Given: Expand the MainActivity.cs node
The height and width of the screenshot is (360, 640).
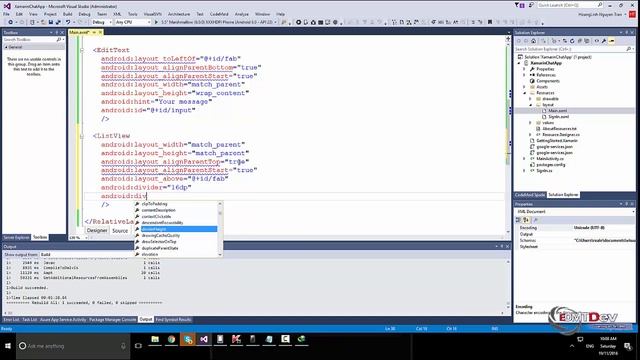Looking at the screenshot, I should click(524, 158).
